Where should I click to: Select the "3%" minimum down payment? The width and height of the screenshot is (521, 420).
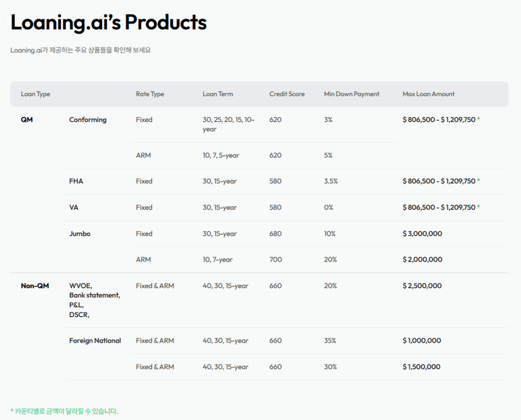tap(328, 120)
